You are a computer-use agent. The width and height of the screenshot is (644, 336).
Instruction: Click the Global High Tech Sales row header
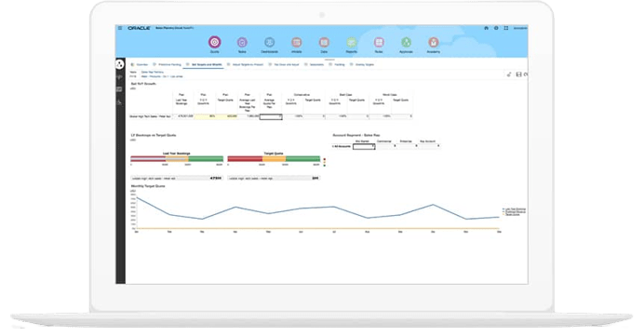click(x=151, y=116)
